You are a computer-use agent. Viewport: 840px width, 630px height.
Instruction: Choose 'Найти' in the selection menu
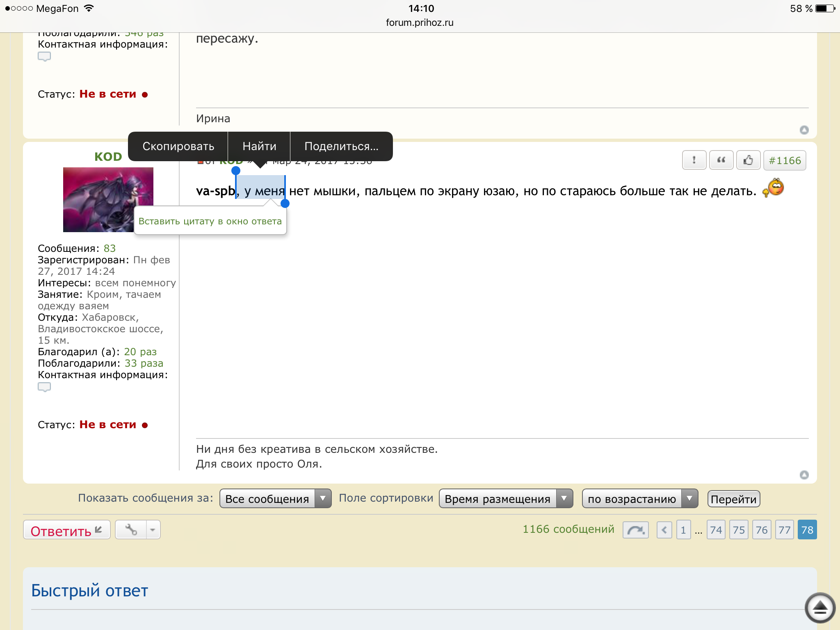tap(259, 146)
